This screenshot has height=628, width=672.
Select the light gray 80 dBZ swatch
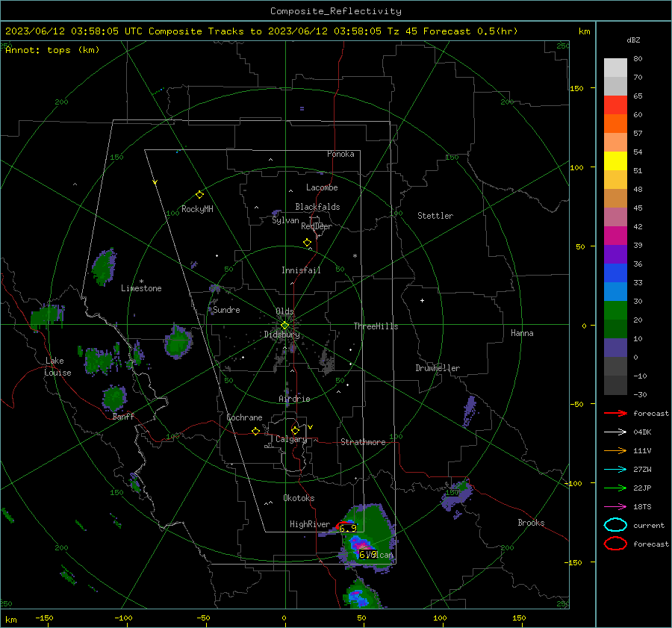tap(615, 68)
